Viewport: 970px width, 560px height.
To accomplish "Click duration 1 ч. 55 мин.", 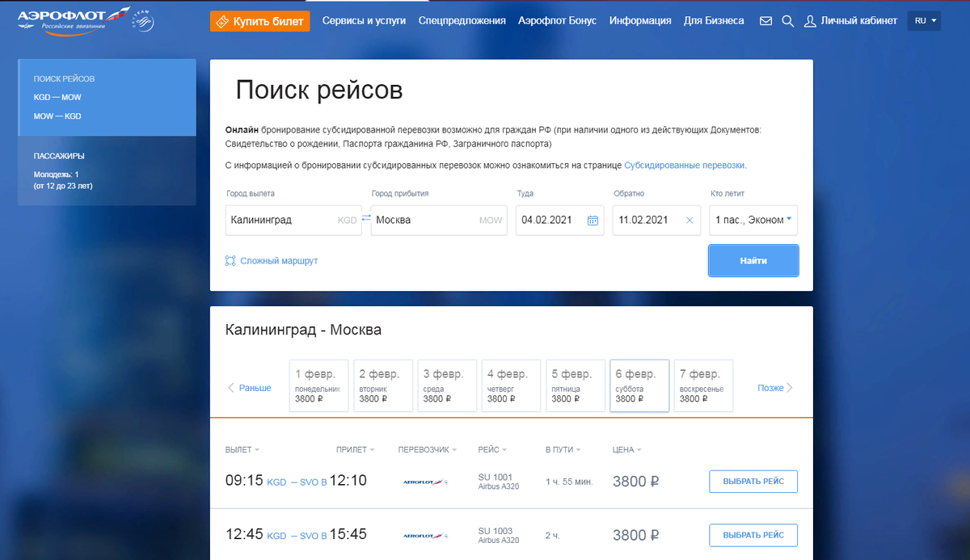I will point(569,482).
